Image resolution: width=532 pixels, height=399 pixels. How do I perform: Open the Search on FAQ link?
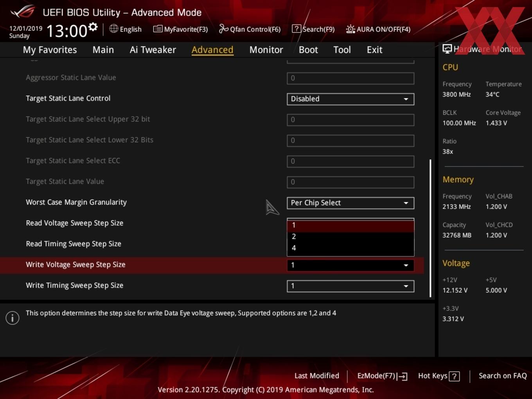pos(503,376)
